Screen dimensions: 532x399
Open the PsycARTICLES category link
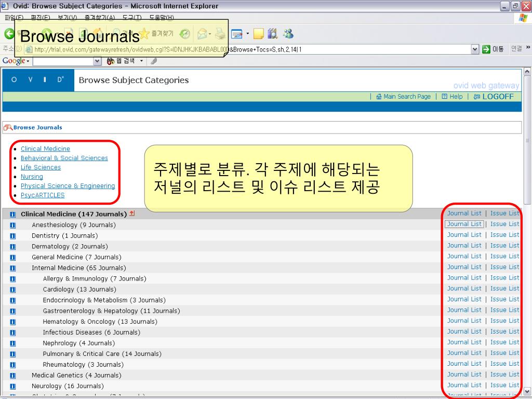point(43,195)
